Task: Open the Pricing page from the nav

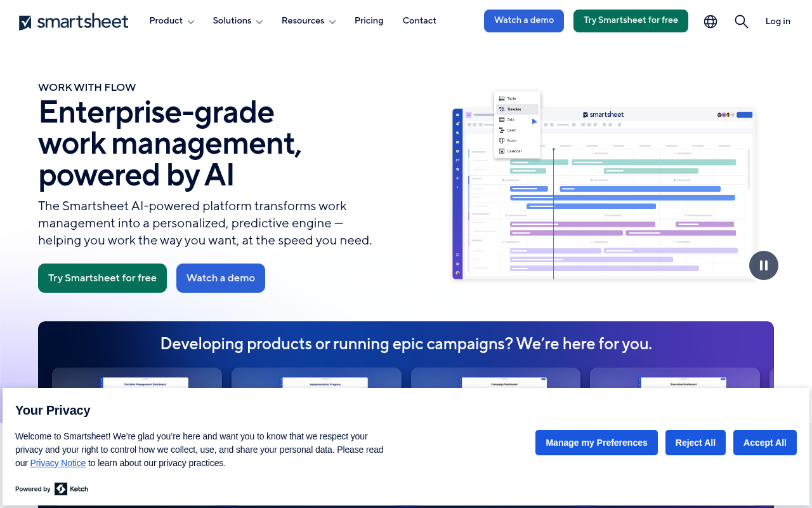Action: pyautogui.click(x=369, y=20)
